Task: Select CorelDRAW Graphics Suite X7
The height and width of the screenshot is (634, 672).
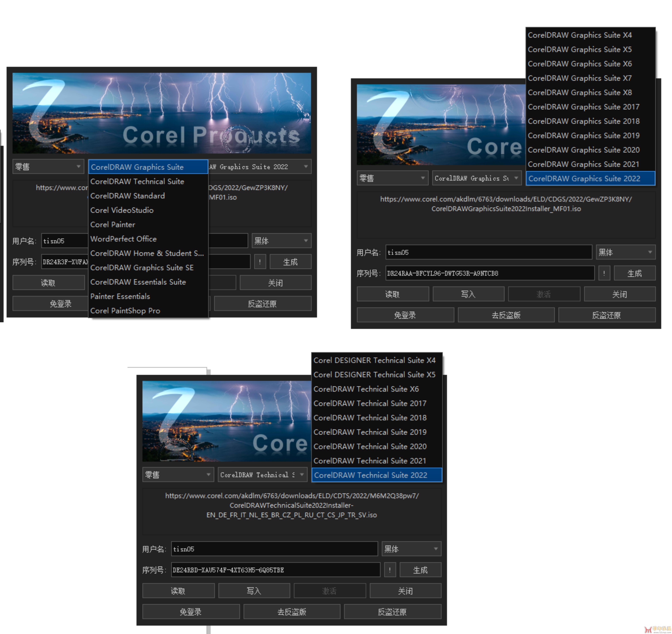Action: point(591,78)
